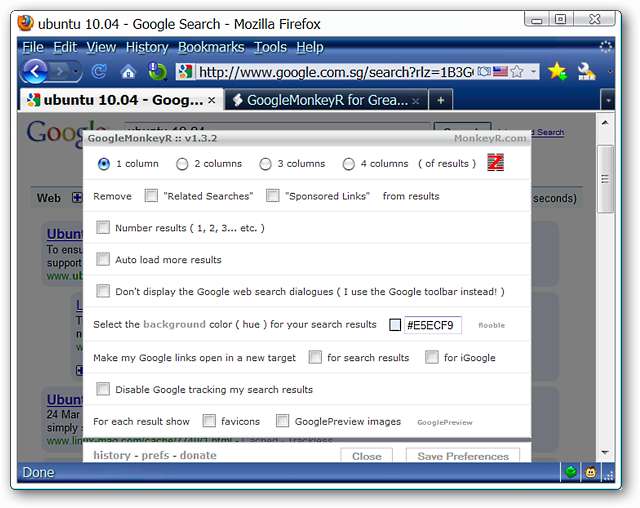Bookmark this page with the star outline
The image size is (640, 508).
click(x=517, y=72)
